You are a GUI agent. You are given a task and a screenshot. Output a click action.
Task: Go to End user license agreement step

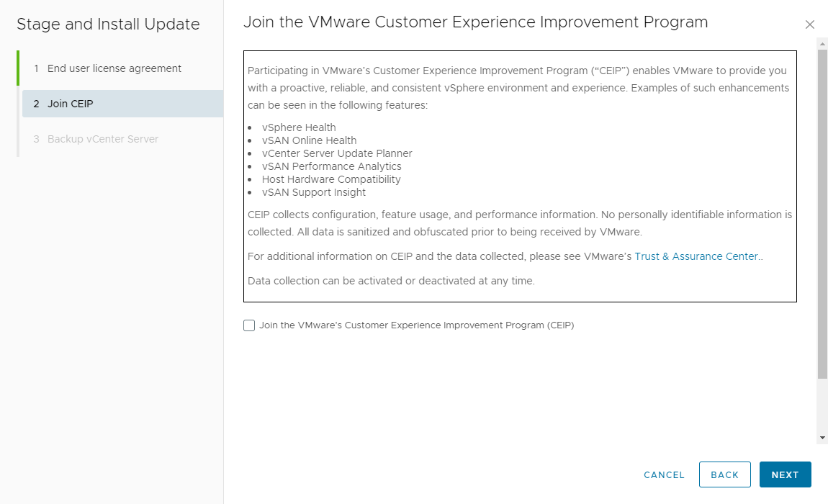pos(114,68)
